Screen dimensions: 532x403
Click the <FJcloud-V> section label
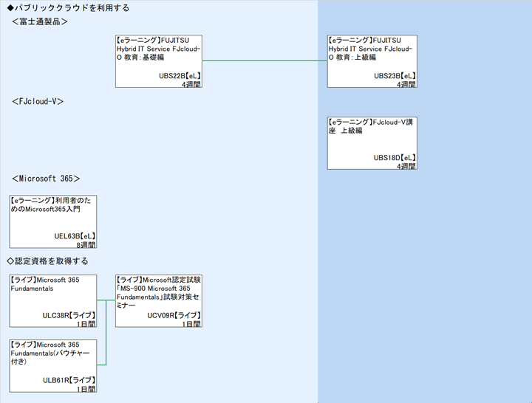pyautogui.click(x=38, y=101)
